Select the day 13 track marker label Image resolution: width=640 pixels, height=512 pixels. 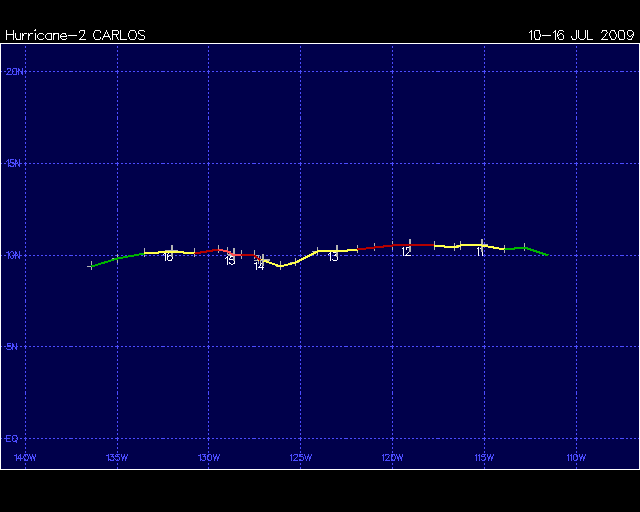click(x=333, y=257)
